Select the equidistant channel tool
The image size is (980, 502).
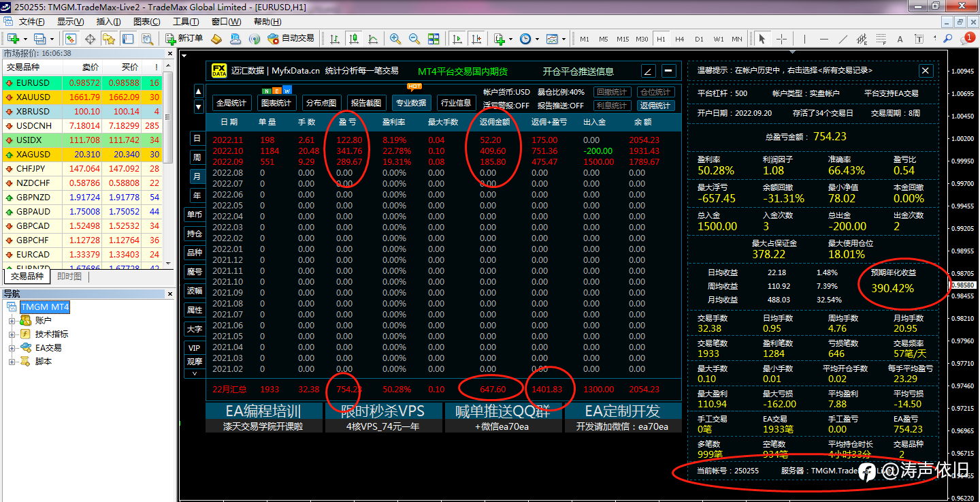pyautogui.click(x=862, y=39)
